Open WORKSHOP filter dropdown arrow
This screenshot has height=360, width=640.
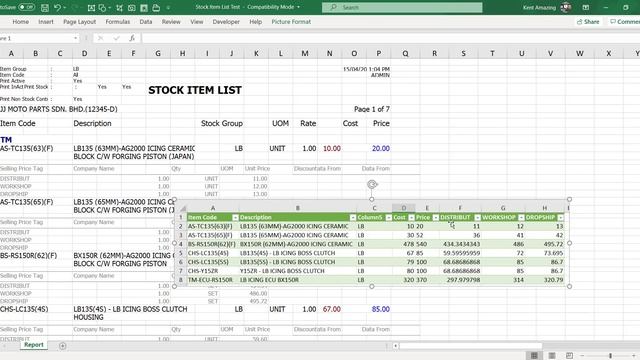click(521, 218)
